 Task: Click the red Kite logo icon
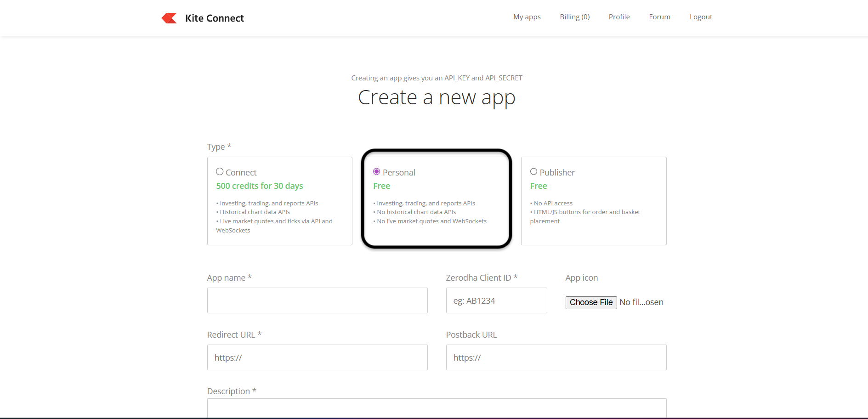coord(169,18)
